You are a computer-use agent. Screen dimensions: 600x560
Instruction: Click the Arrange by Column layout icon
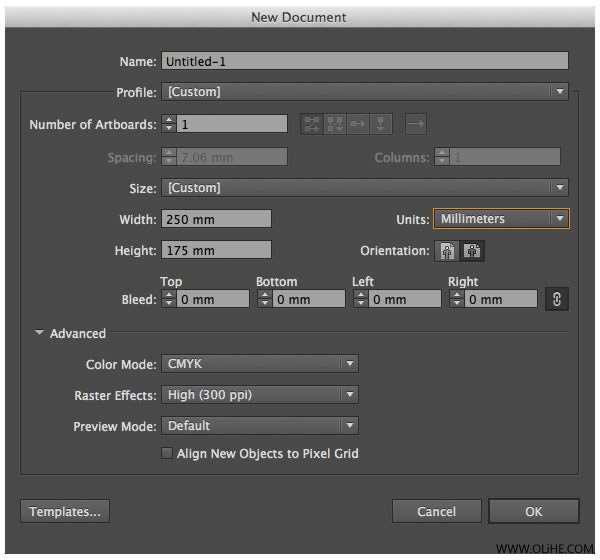[381, 124]
